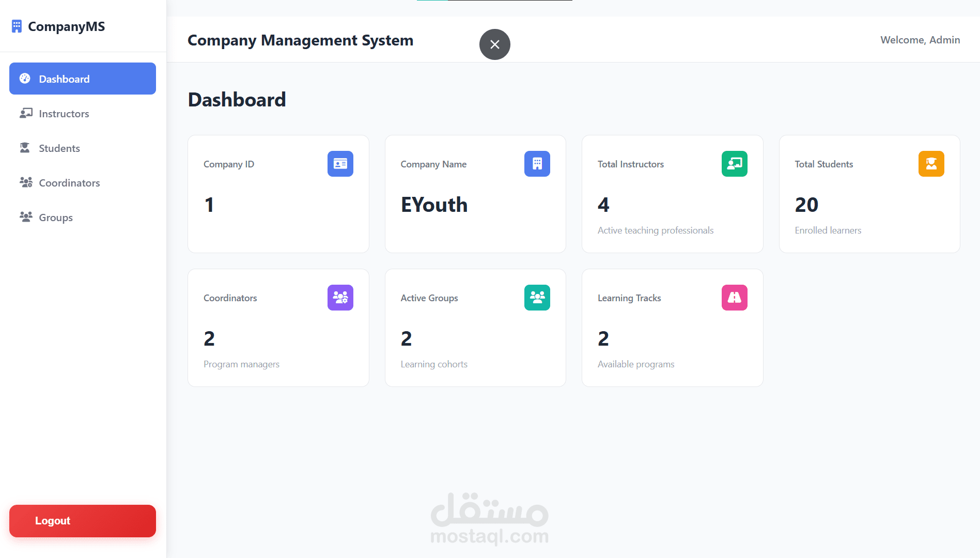The image size is (980, 558).
Task: Click the Active Groups teal people icon
Action: tap(537, 298)
